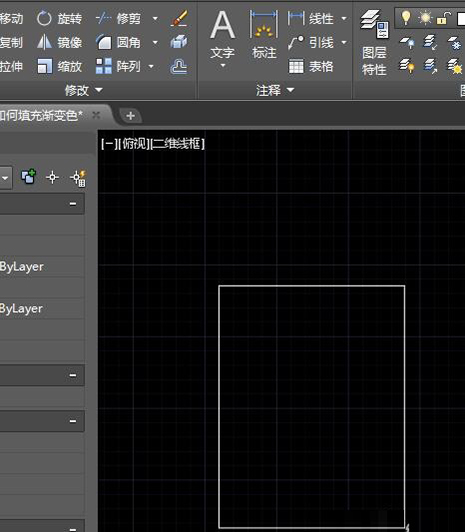
Task: Select the Linear (线性) dimension tool
Action: (x=311, y=18)
